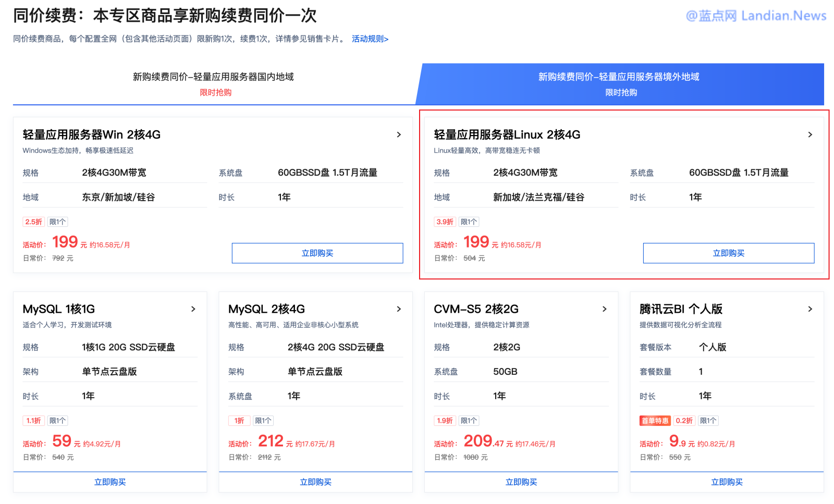Screen dimensions: 834x504
Task: Click the 1.1折 badge on MySQL 1核1G card
Action: 33,420
